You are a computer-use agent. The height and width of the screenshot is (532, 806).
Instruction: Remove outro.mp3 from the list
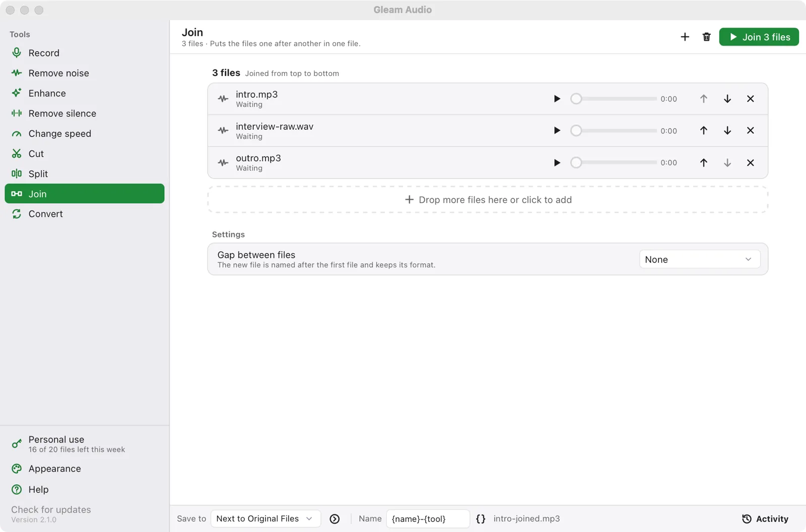(x=750, y=163)
